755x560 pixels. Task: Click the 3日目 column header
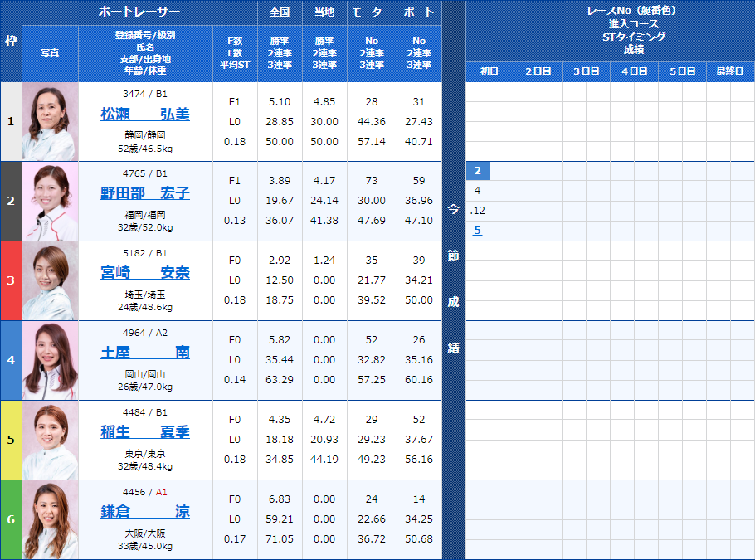(586, 71)
